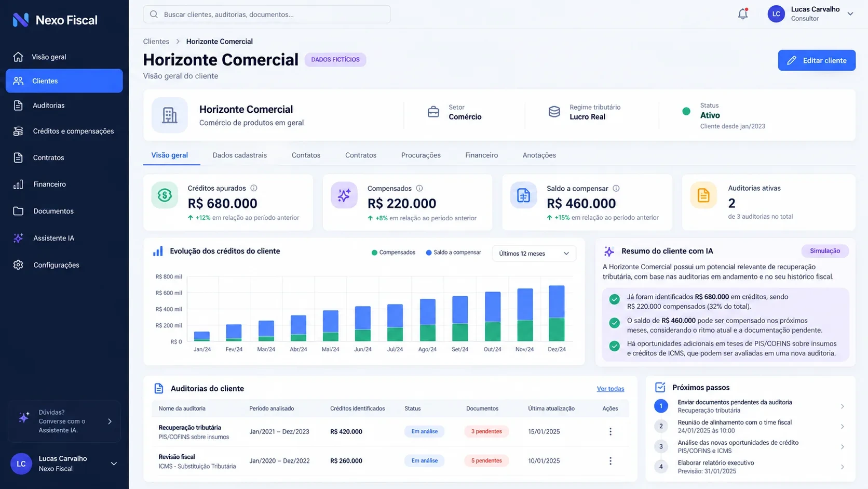
Task: Go to Créditos e compensações
Action: coord(64,131)
